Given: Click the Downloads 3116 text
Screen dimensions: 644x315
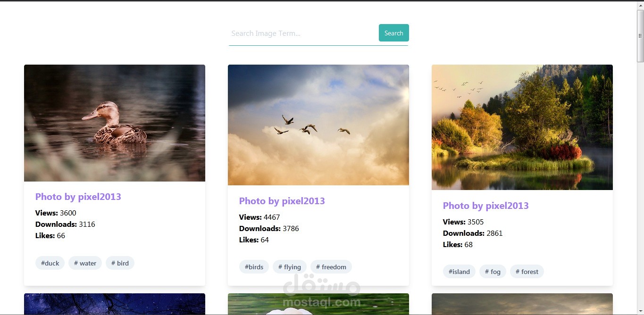Looking at the screenshot, I should tap(65, 224).
